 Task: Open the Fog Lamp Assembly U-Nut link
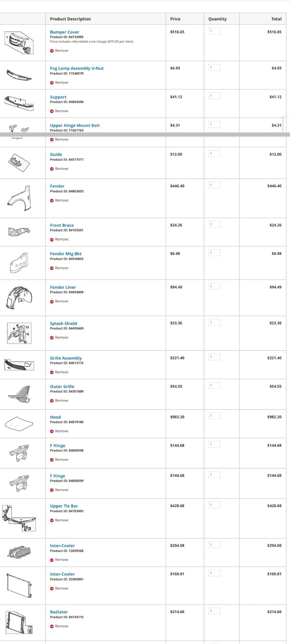(x=77, y=68)
